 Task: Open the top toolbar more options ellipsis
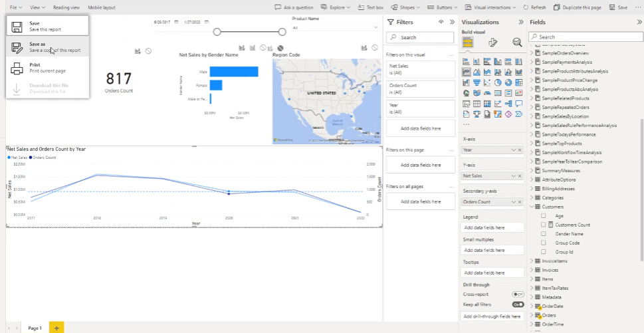637,7
